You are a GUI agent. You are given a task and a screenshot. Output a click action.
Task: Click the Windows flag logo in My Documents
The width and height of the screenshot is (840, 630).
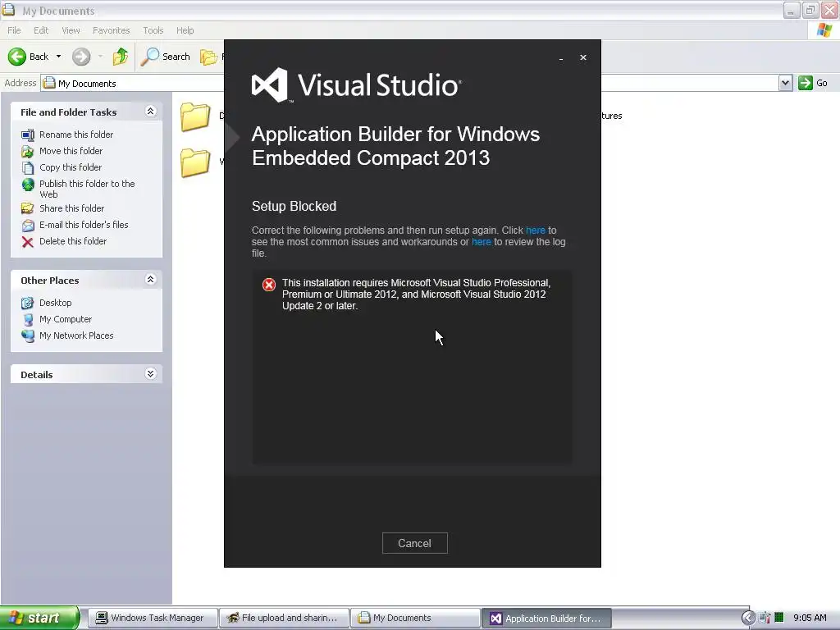[x=824, y=30]
